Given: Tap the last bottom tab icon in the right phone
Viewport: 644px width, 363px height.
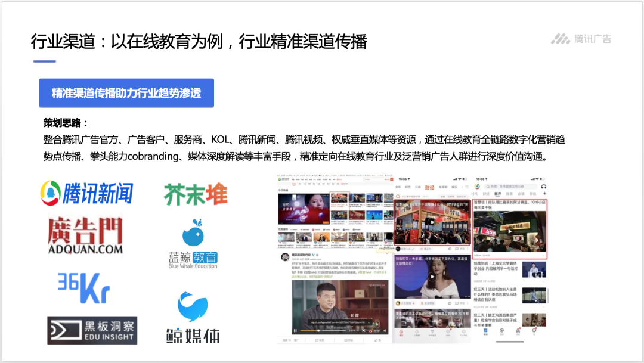Looking at the screenshot, I should point(534,331).
